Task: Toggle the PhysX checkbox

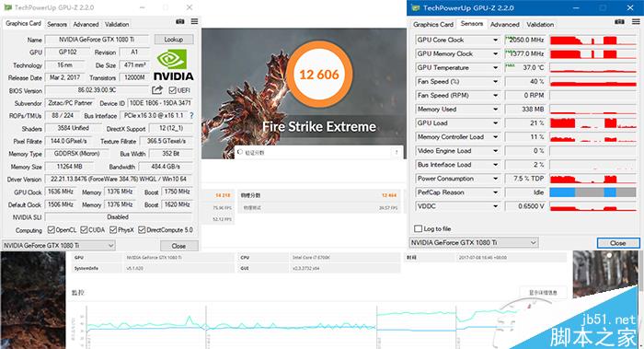Action: (113, 230)
